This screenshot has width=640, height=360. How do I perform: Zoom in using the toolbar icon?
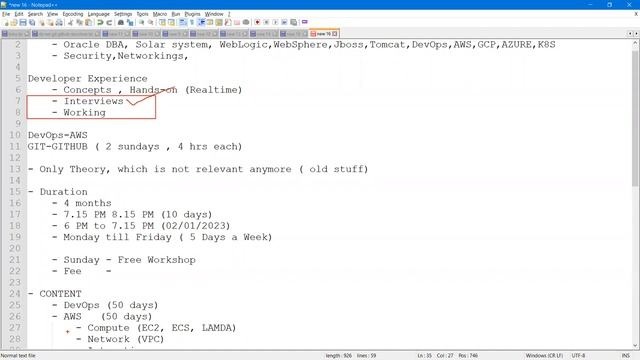[141, 22]
